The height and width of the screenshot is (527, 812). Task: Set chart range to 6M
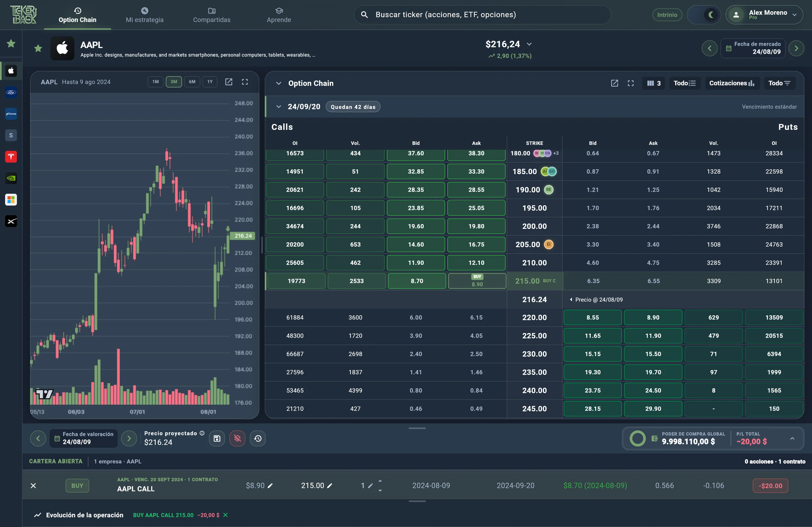[192, 82]
